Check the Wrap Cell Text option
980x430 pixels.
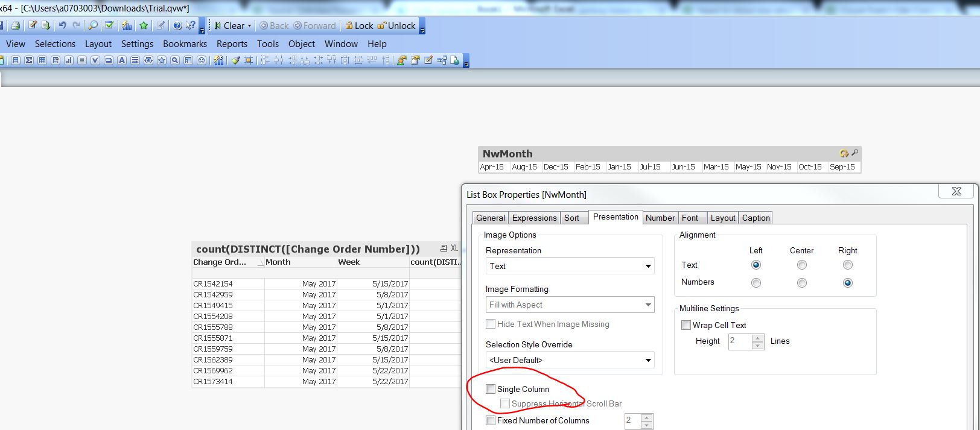coord(686,325)
